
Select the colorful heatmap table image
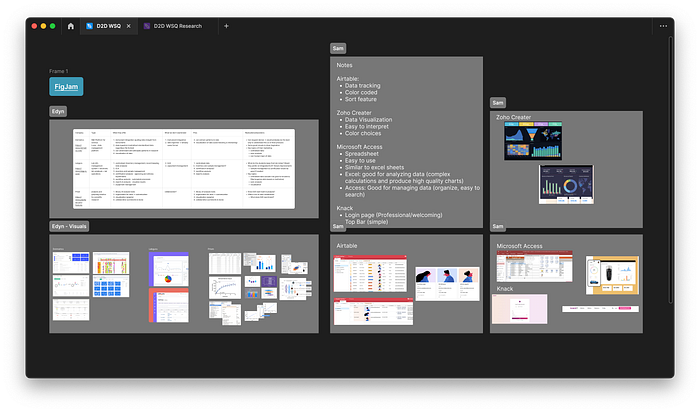(x=111, y=263)
